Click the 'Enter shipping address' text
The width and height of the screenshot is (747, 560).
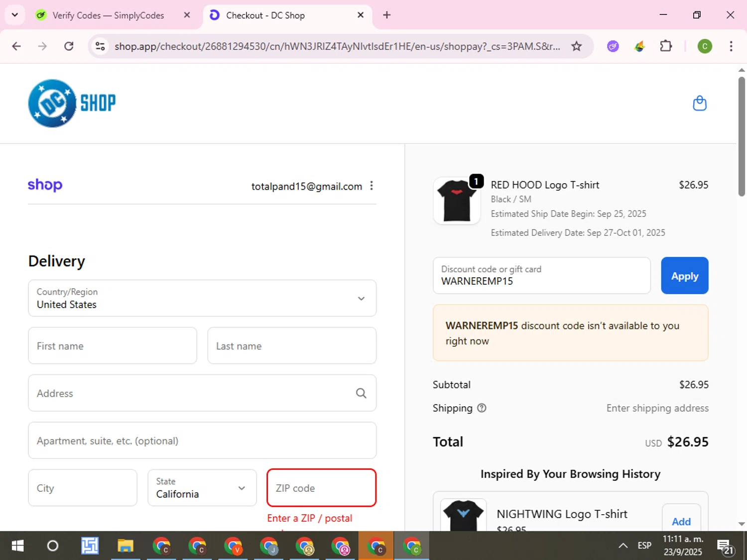coord(657,408)
